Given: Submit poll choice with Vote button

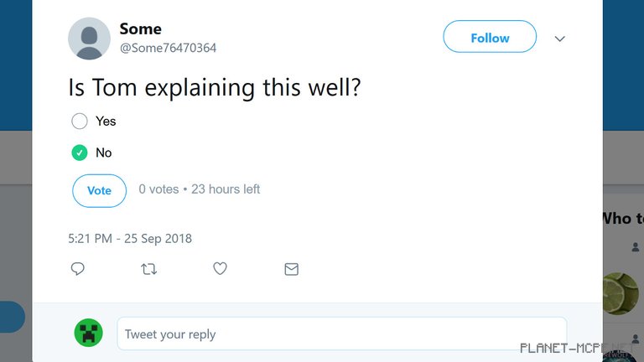Looking at the screenshot, I should [x=99, y=190].
